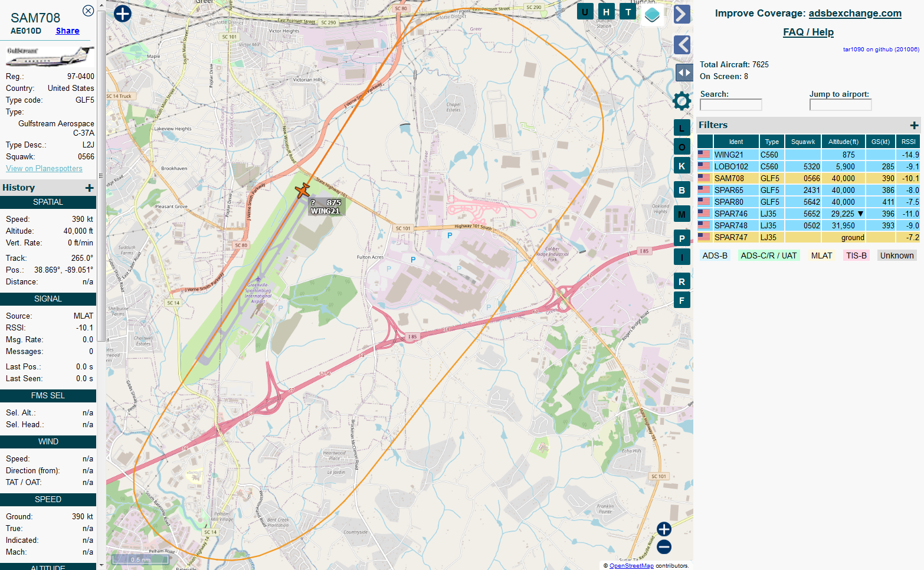Zoom out the map with minus button
The image size is (924, 570).
click(x=664, y=547)
